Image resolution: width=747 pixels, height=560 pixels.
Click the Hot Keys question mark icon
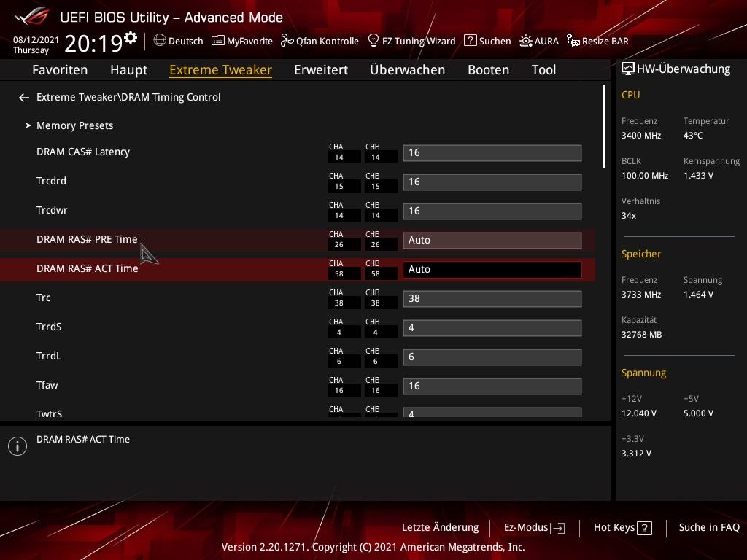click(x=645, y=528)
